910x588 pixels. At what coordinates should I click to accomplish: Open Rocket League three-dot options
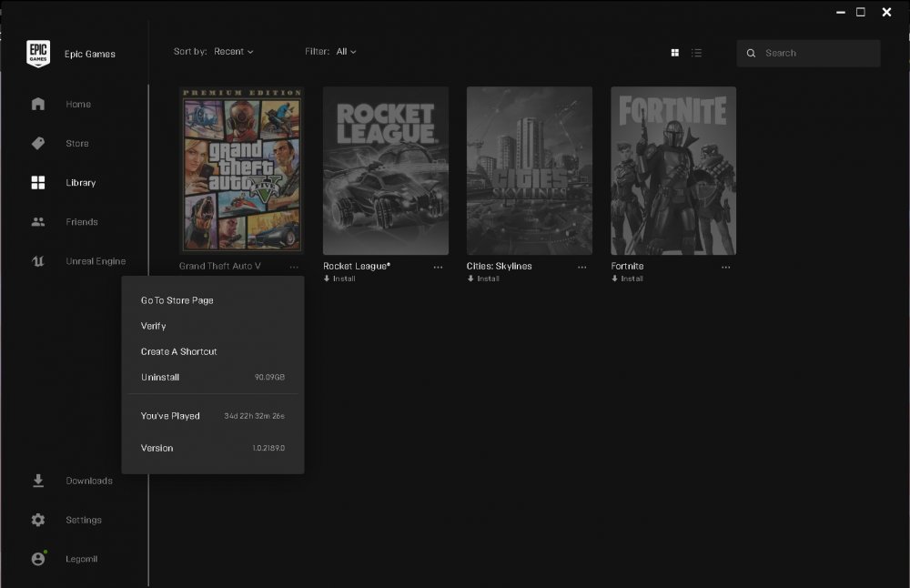pyautogui.click(x=439, y=267)
